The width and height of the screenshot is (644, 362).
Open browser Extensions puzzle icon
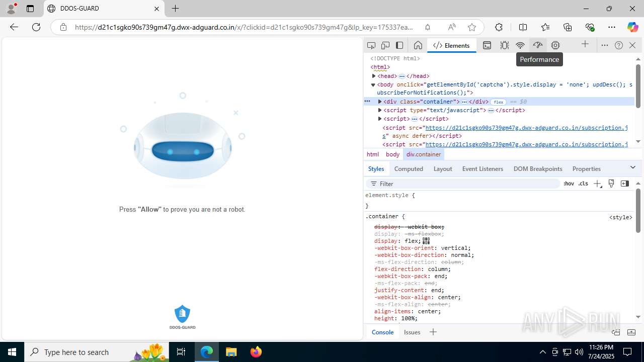[499, 27]
